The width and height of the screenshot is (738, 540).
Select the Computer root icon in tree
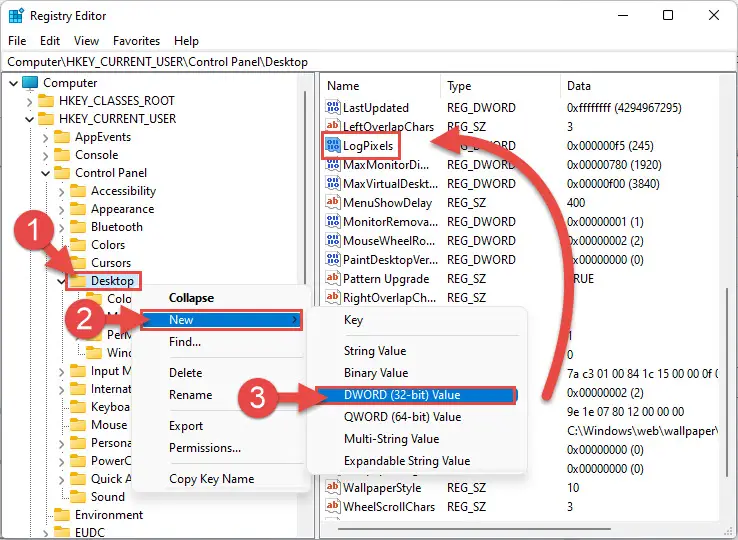tap(30, 83)
